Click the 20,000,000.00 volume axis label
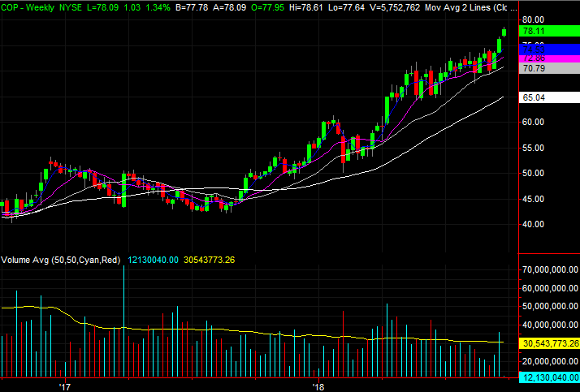The image size is (580, 392). coord(551,361)
